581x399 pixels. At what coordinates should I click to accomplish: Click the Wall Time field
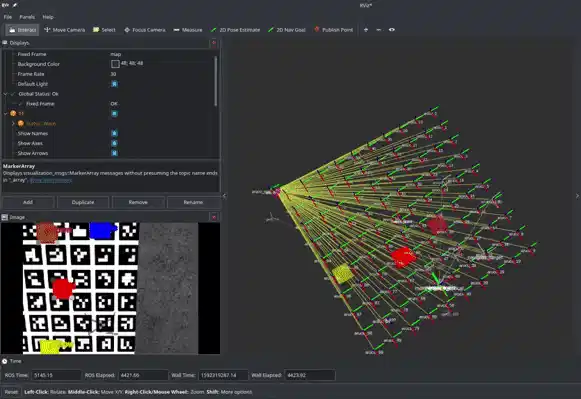pos(223,375)
